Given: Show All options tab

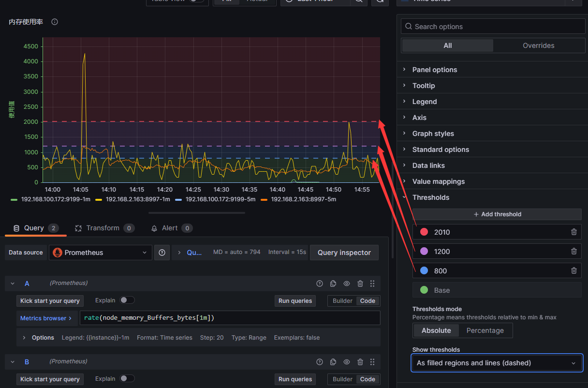Looking at the screenshot, I should (448, 45).
